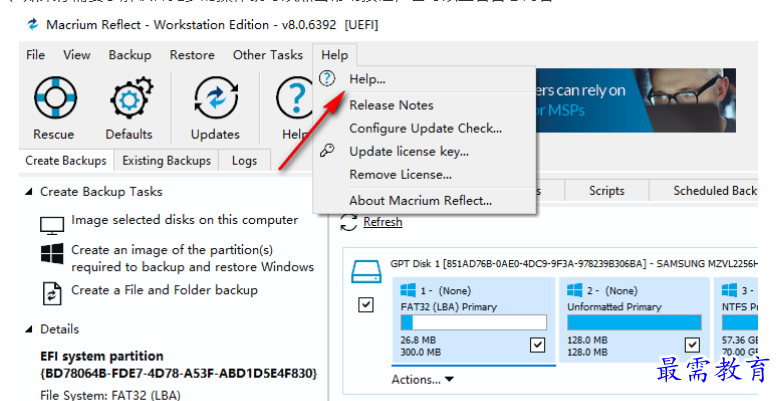Click the Refresh link

pyautogui.click(x=383, y=222)
